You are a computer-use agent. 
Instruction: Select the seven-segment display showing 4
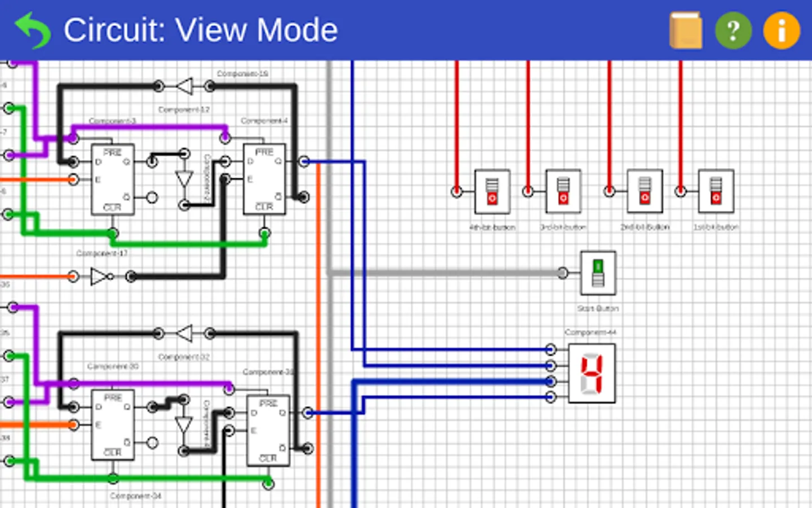(592, 374)
